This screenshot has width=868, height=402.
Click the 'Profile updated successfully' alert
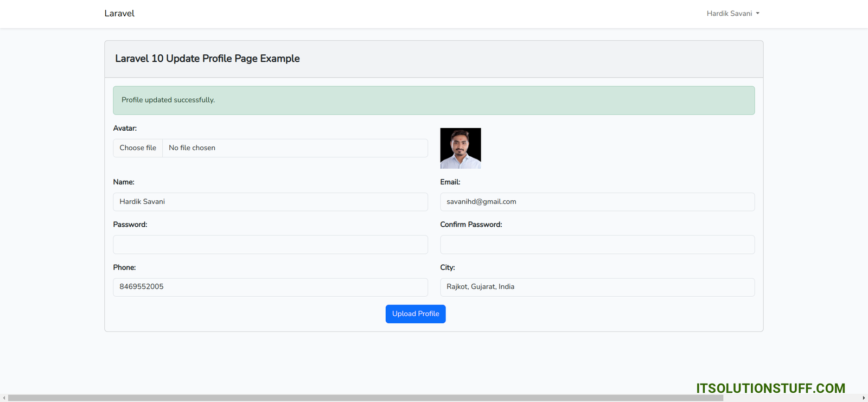[433, 100]
